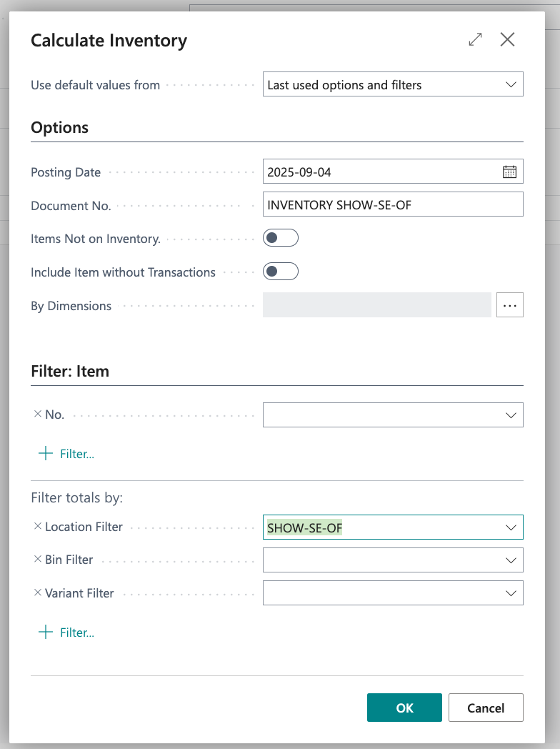Open By Dimensions ellipsis lookup
Image resolution: width=560 pixels, height=749 pixels.
click(509, 305)
